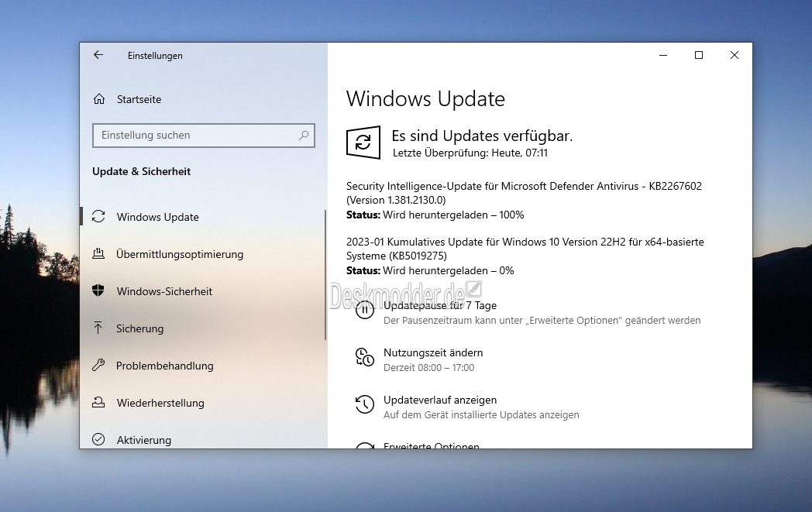Click the Übermittlungsoptimierung icon
Image resolution: width=812 pixels, height=512 pixels.
tap(98, 253)
